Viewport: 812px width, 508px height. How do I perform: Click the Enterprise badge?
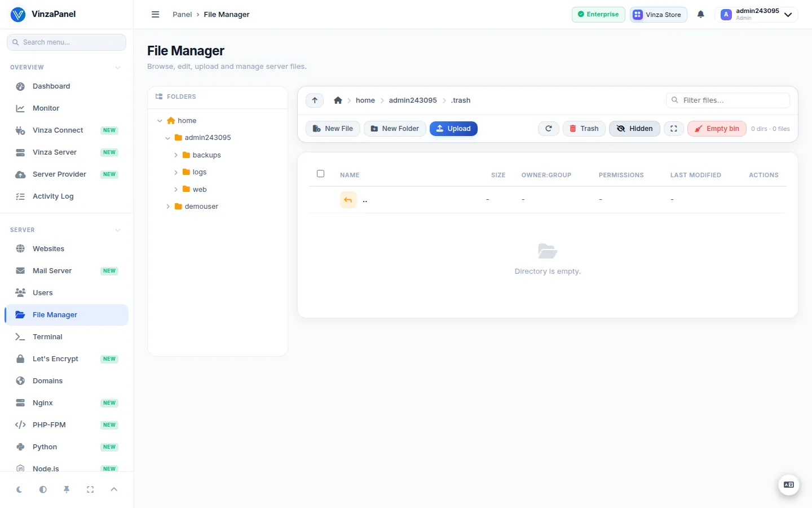[598, 15]
